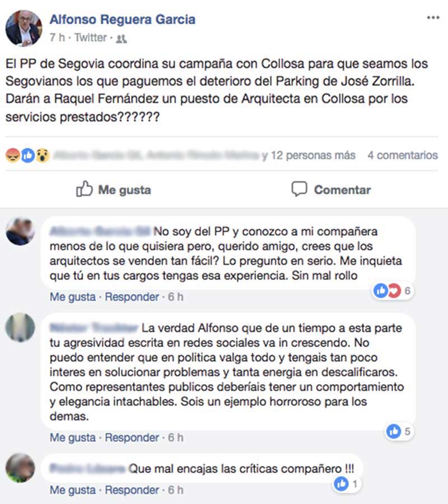Click the first commenter's blurred avatar
Screen dimensions: 448x504
pos(20,231)
